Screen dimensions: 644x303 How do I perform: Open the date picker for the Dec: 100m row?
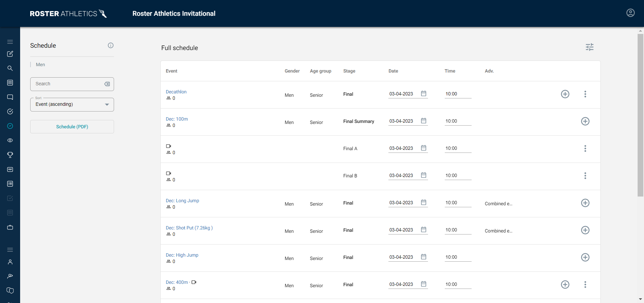424,121
